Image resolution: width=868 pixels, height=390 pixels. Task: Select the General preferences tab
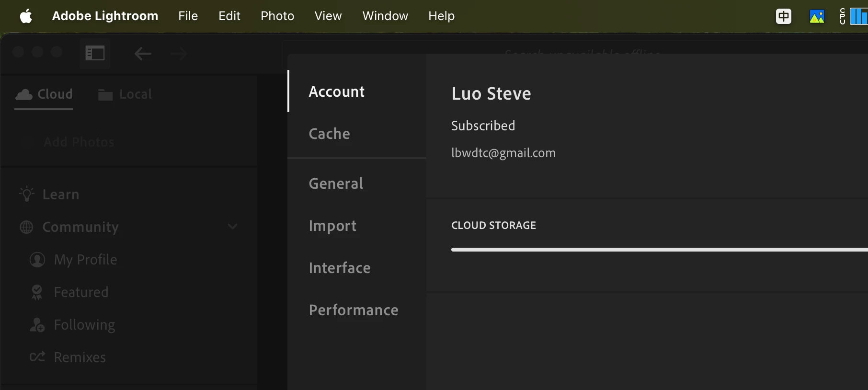tap(336, 184)
